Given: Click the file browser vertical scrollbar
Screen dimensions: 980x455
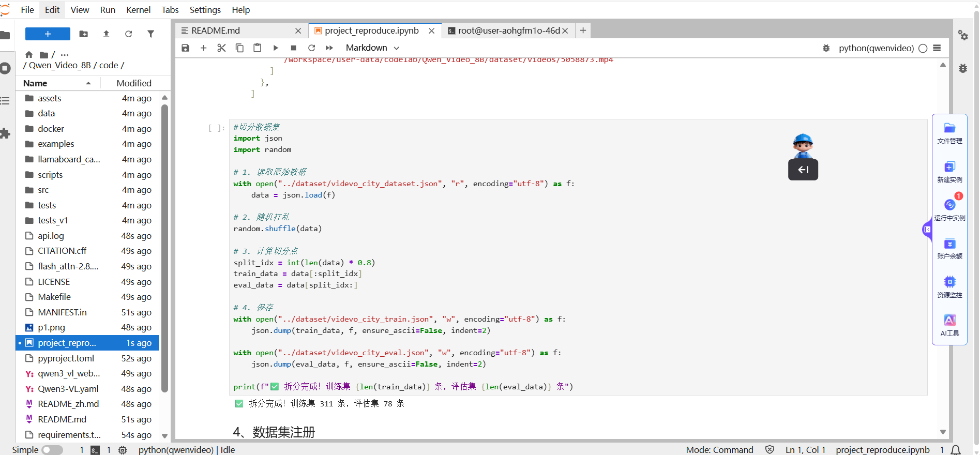Looking at the screenshot, I should click(164, 248).
